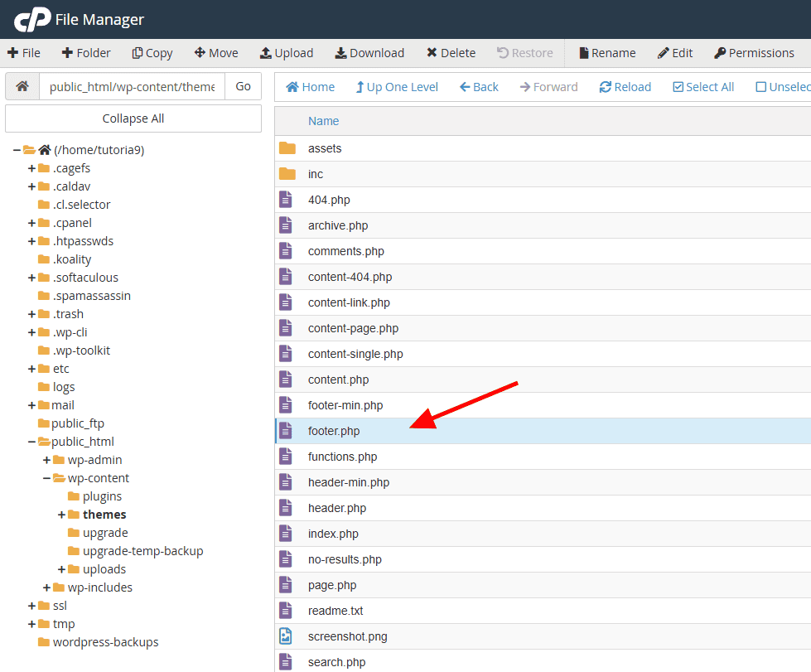811x672 pixels.
Task: Create a new file with the File tool
Action: [24, 52]
